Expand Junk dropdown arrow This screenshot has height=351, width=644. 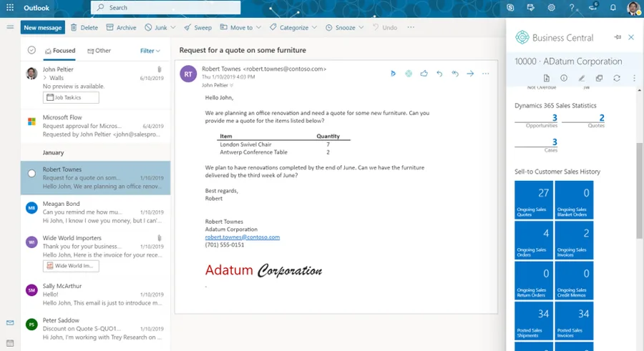pos(173,27)
